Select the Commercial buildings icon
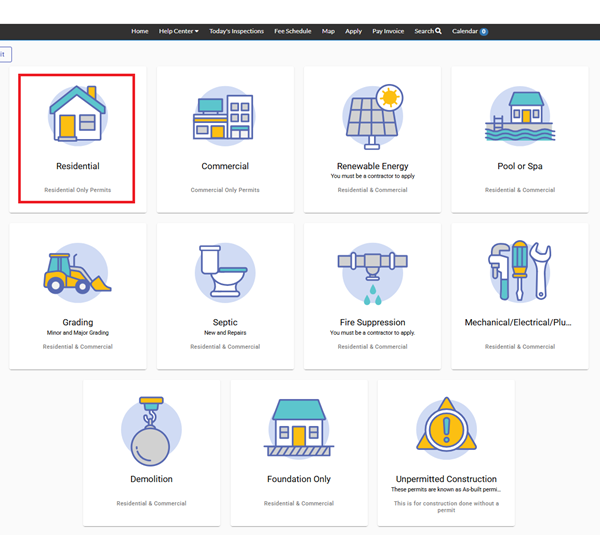This screenshot has height=535, width=600. tap(225, 117)
